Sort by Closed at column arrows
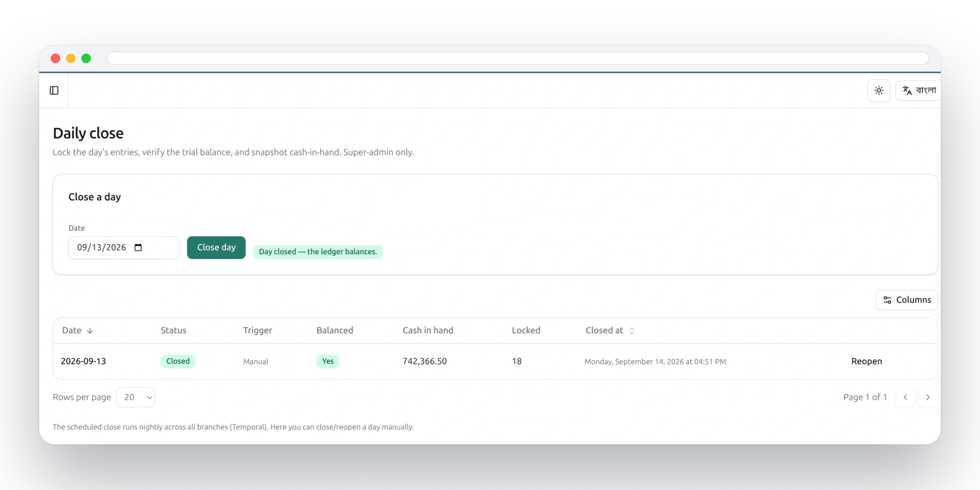 pos(632,330)
